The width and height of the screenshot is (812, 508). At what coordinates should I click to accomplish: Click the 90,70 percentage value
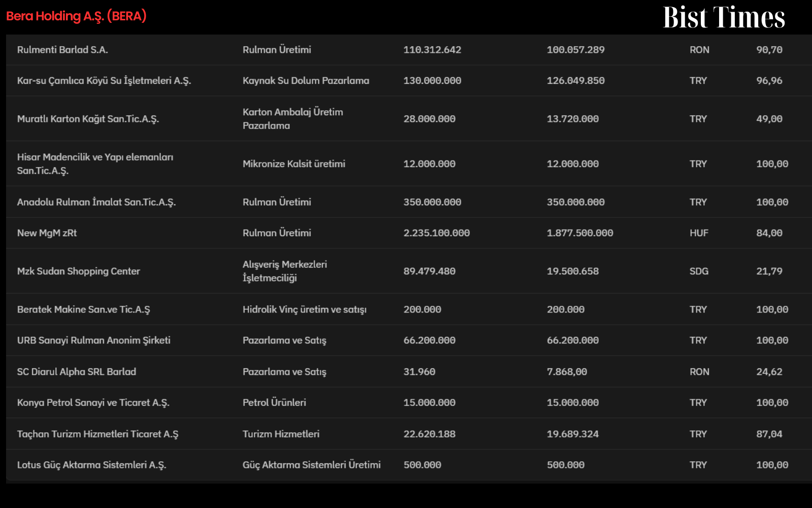[769, 50]
